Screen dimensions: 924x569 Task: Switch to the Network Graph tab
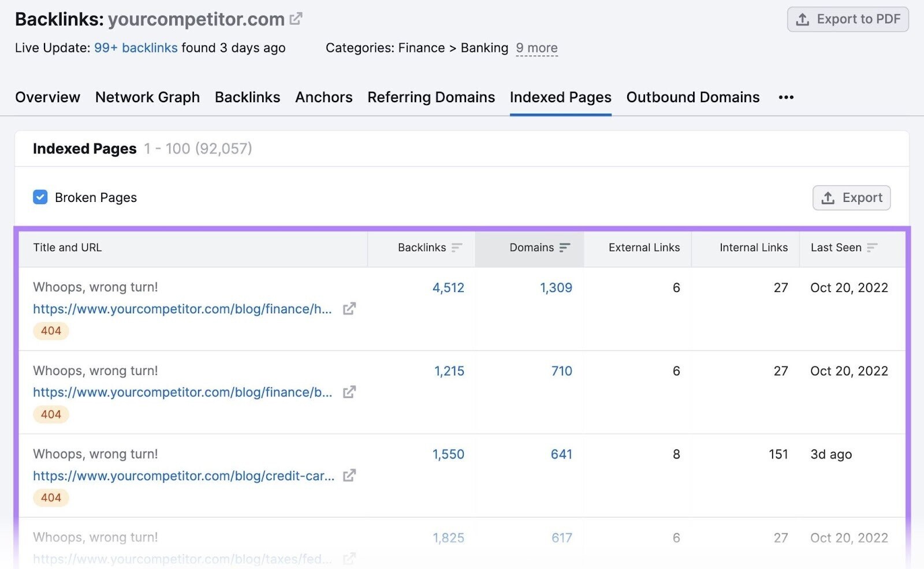tap(147, 97)
